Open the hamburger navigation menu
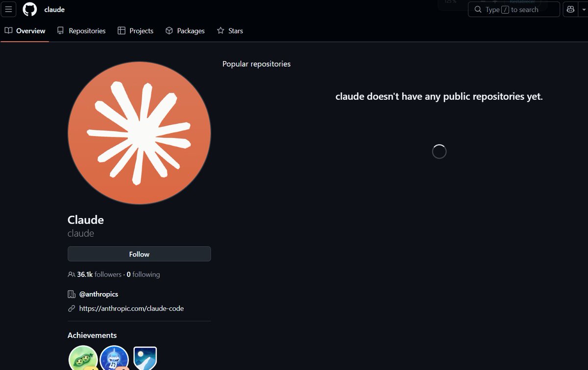 coord(8,9)
